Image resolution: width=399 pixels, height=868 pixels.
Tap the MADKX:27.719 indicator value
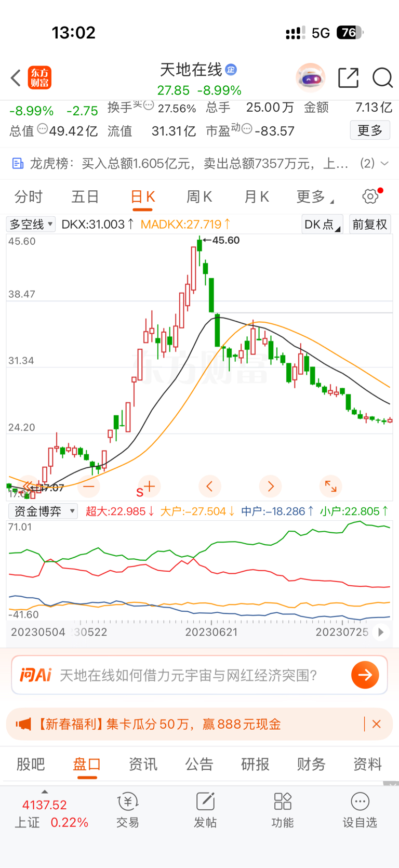(x=185, y=224)
